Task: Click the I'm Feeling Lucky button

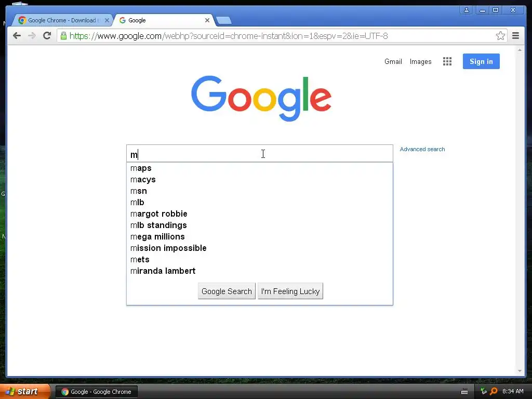Action: tap(290, 291)
